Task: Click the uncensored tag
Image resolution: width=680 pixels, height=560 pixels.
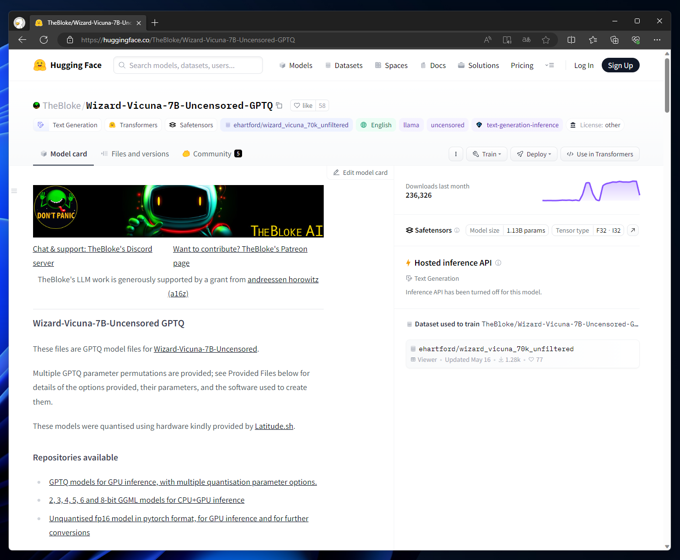Action: 447,125
